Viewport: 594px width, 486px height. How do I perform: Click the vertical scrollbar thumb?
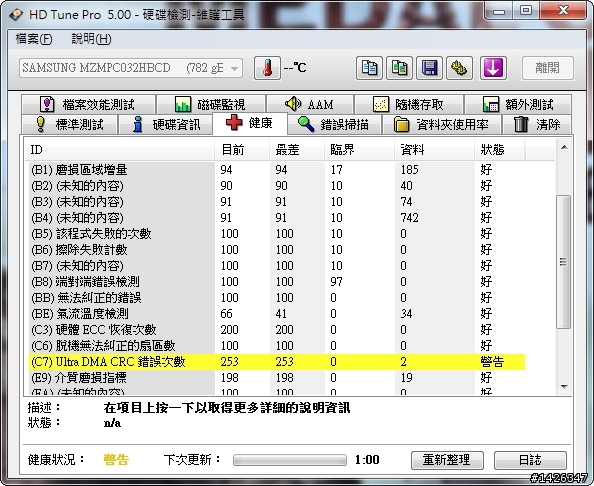click(x=564, y=262)
